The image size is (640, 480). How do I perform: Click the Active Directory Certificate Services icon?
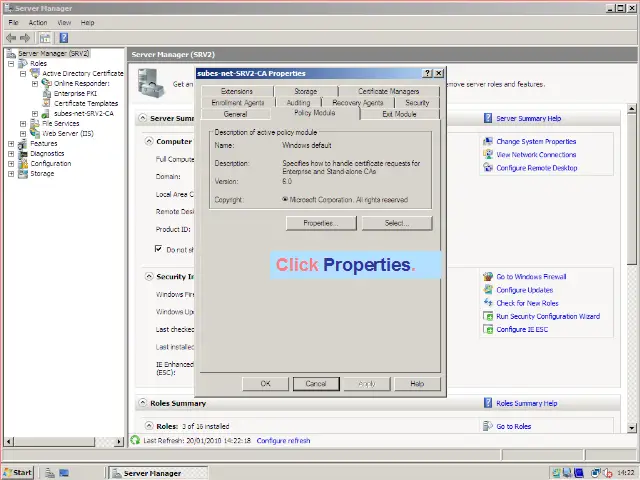tap(35, 73)
